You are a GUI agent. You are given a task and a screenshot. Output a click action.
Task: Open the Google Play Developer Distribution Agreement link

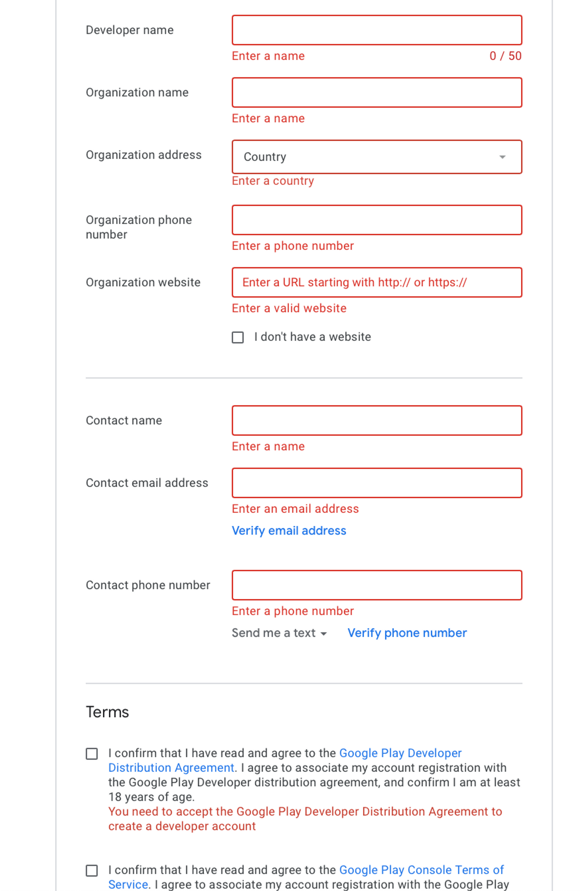400,753
